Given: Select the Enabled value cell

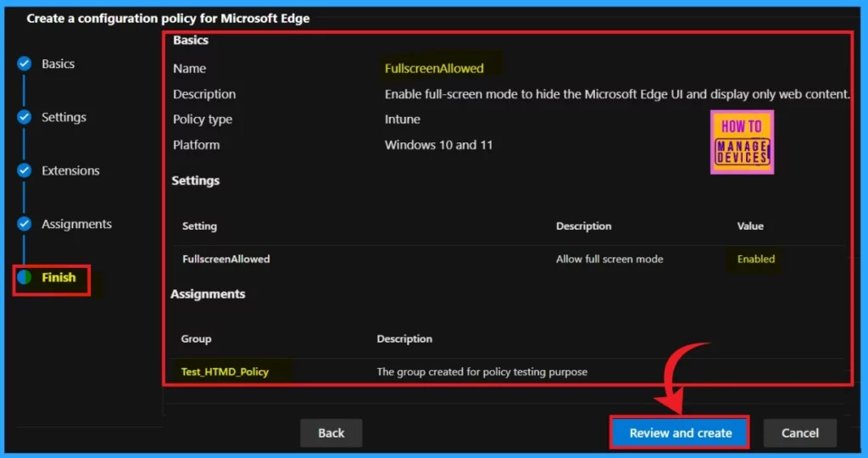Looking at the screenshot, I should tap(755, 259).
